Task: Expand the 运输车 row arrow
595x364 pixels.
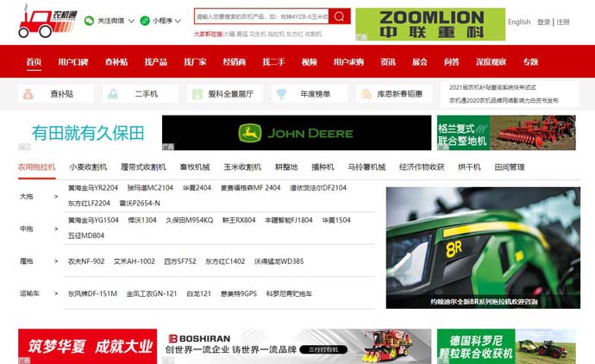Action: [56, 293]
